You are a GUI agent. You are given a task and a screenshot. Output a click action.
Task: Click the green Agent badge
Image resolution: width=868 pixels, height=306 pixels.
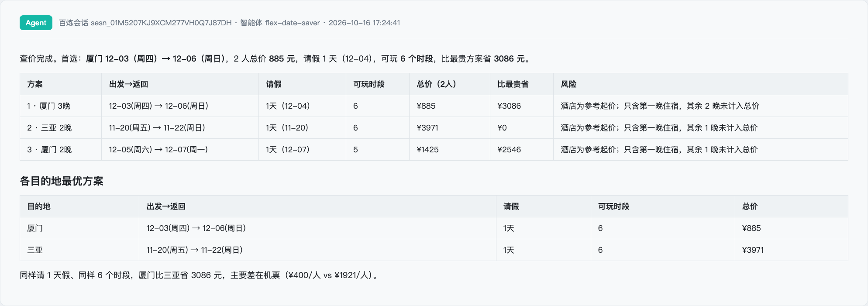point(36,23)
